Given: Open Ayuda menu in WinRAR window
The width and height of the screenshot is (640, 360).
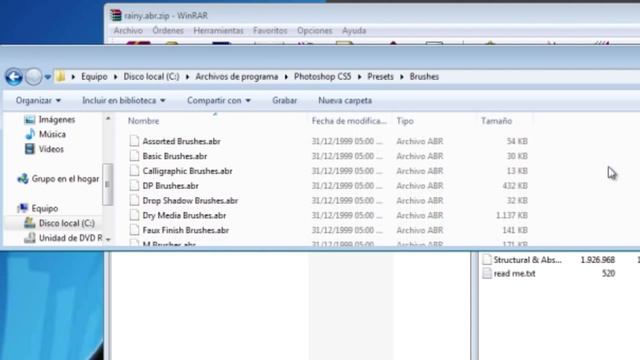Looking at the screenshot, I should tap(354, 31).
